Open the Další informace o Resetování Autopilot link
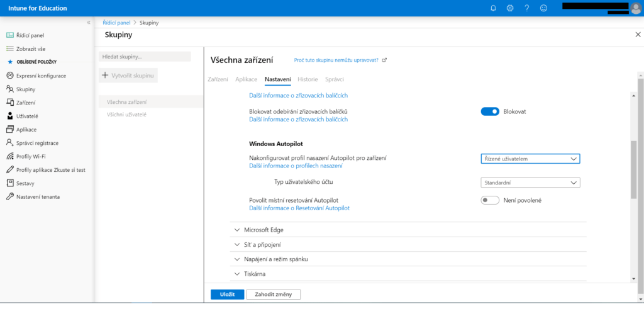This screenshot has width=644, height=316. click(299, 208)
